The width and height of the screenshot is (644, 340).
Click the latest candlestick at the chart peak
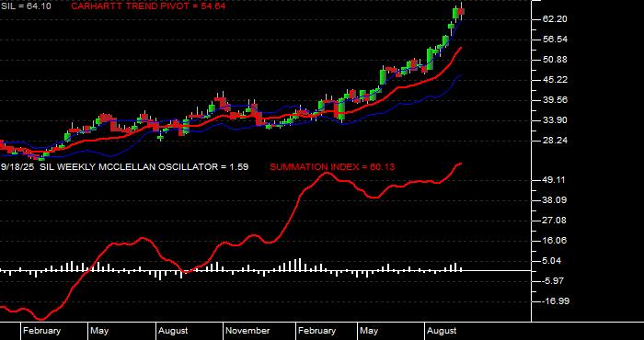click(x=461, y=11)
